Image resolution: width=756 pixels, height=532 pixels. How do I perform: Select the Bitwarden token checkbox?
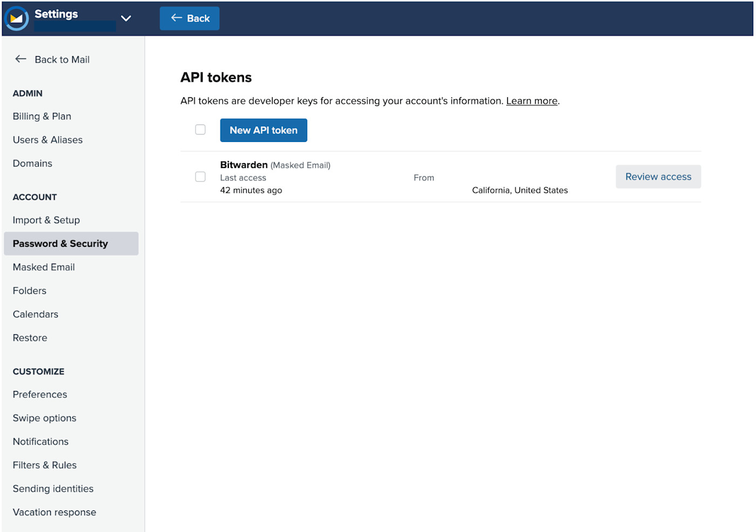click(x=200, y=177)
